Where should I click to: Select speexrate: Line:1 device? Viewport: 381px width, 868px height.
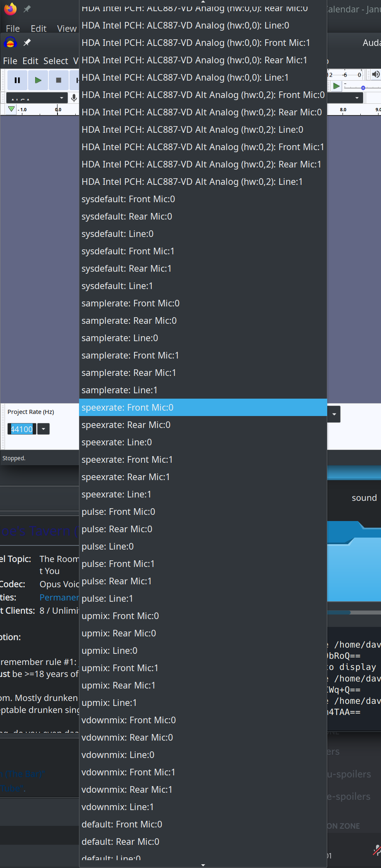[x=203, y=494]
